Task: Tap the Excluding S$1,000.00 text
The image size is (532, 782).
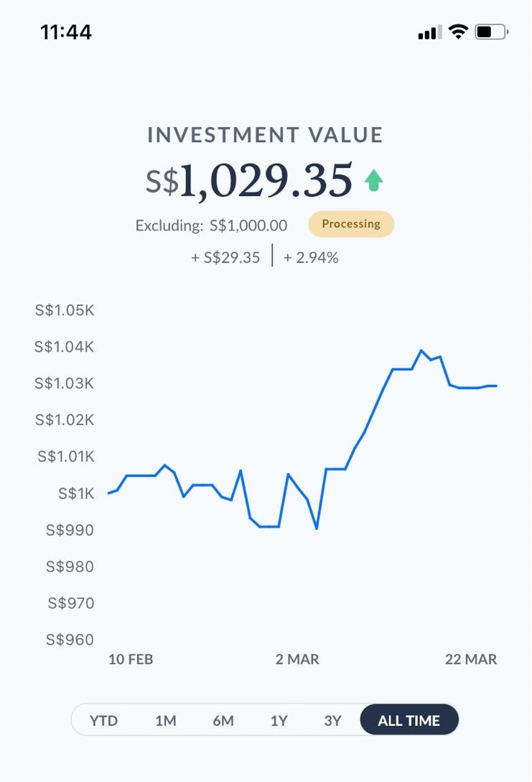Action: click(211, 225)
